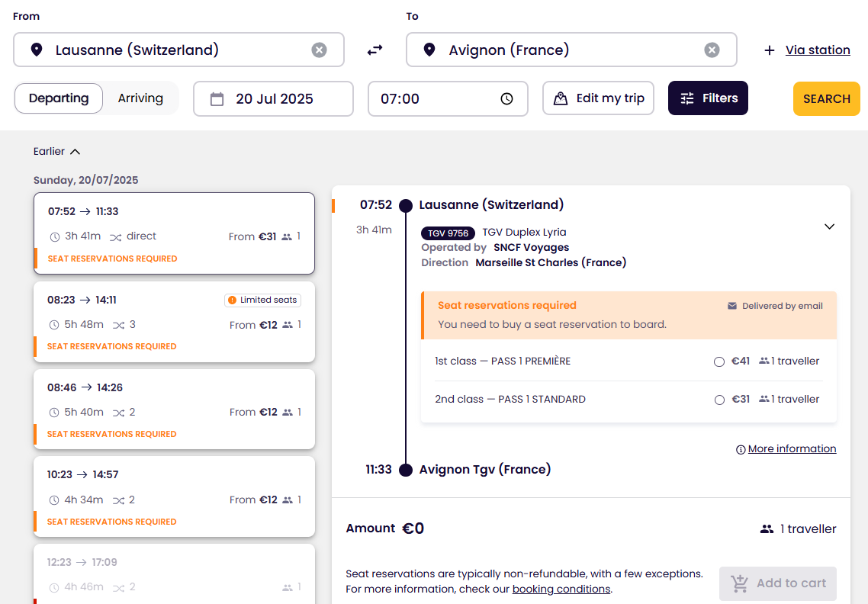Click the TGV 9756 train badge
This screenshot has width=868, height=604.
[448, 233]
